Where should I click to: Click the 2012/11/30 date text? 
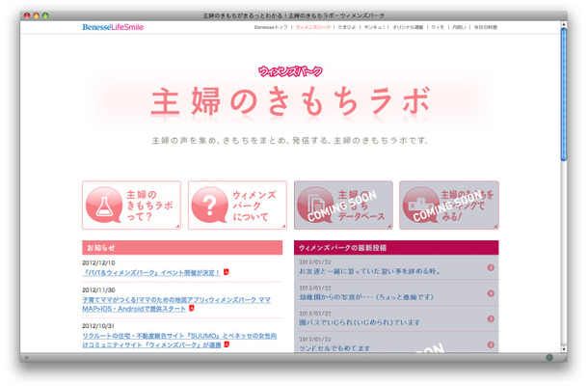(98, 289)
